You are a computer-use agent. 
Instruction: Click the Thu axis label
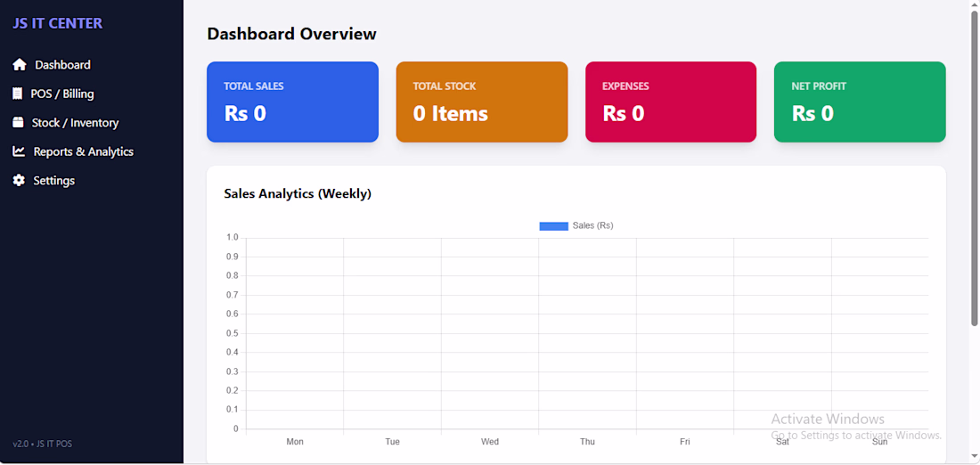[x=587, y=442]
